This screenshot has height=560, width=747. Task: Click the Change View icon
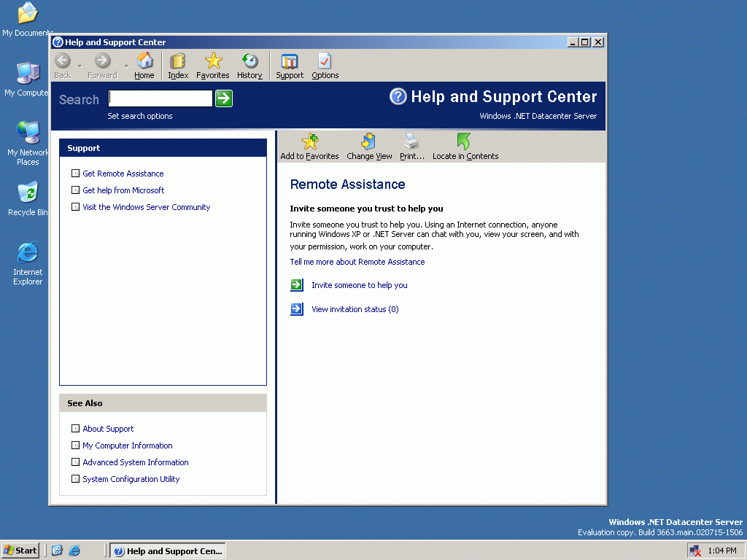[x=369, y=142]
